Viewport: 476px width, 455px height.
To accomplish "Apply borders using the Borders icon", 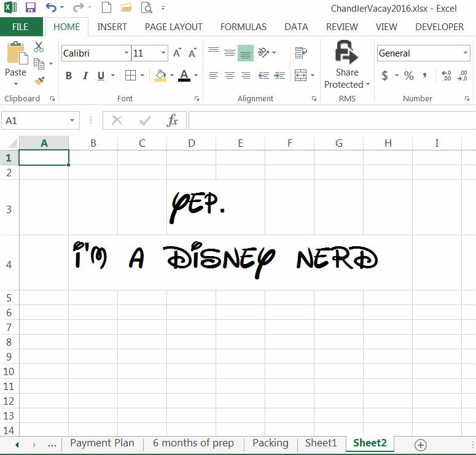I will [131, 76].
